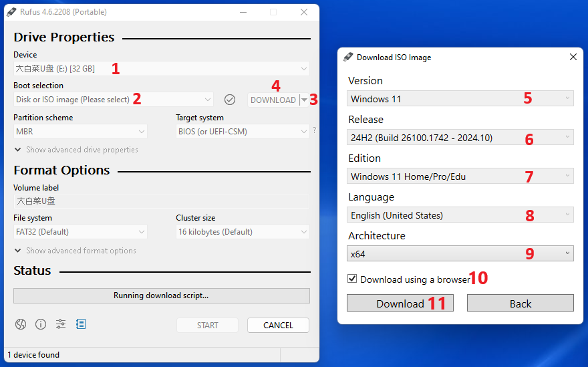Open the Architecture x64 dropdown
This screenshot has width=588, height=367.
[460, 253]
